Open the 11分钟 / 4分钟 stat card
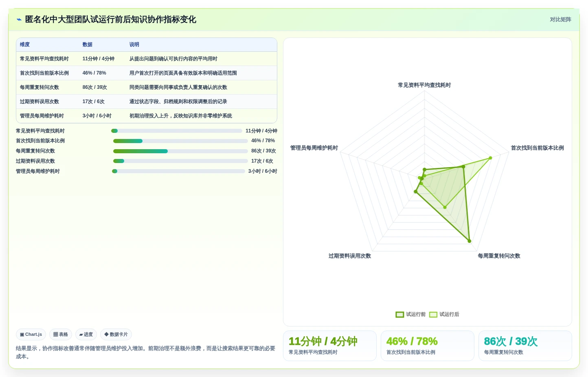 tap(330, 346)
